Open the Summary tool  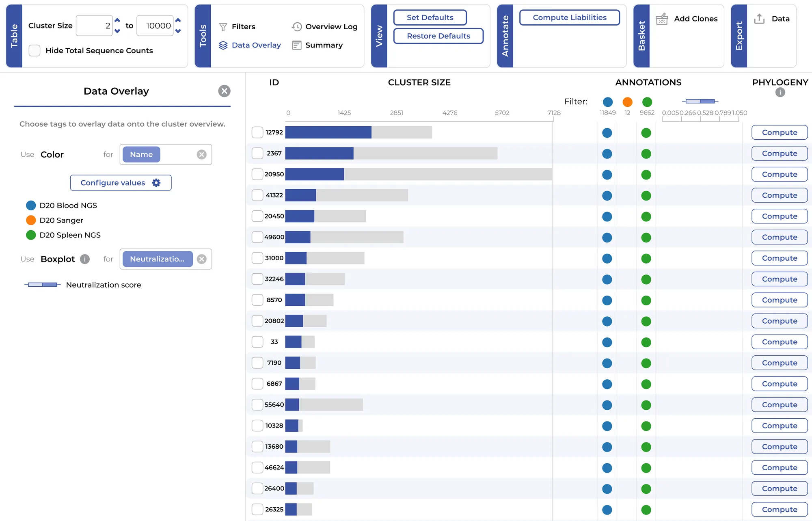point(317,45)
